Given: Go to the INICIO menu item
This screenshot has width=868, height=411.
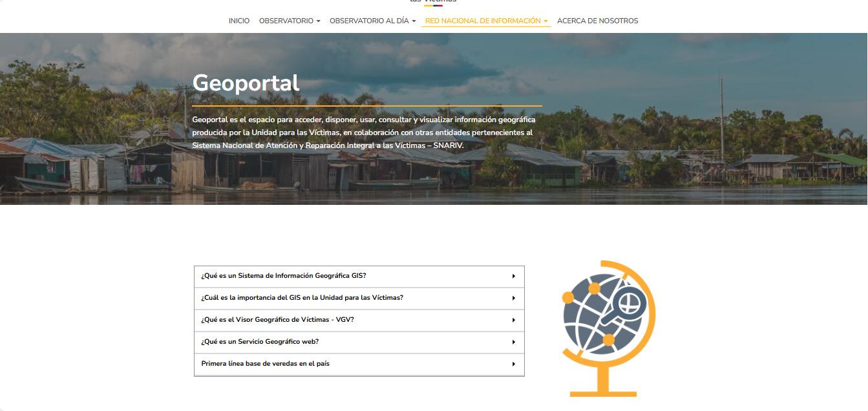Looking at the screenshot, I should pyautogui.click(x=238, y=21).
